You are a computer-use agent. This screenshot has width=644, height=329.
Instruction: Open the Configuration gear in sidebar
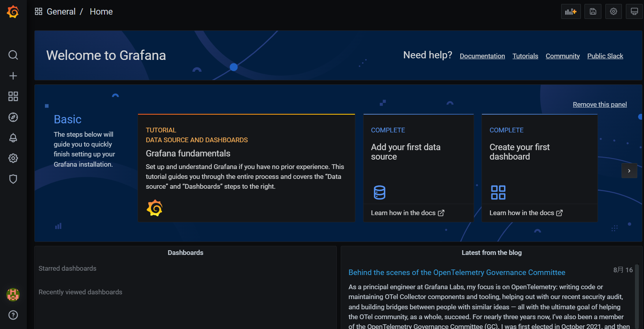[x=13, y=158]
